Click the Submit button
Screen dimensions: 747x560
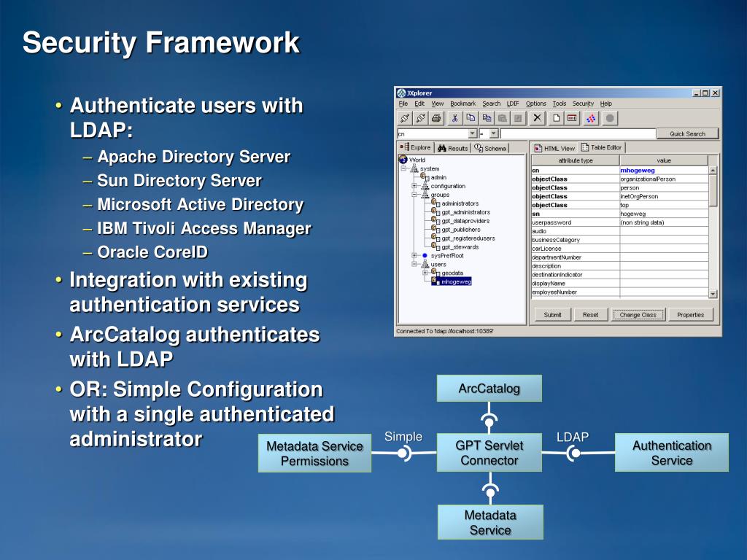tap(553, 315)
